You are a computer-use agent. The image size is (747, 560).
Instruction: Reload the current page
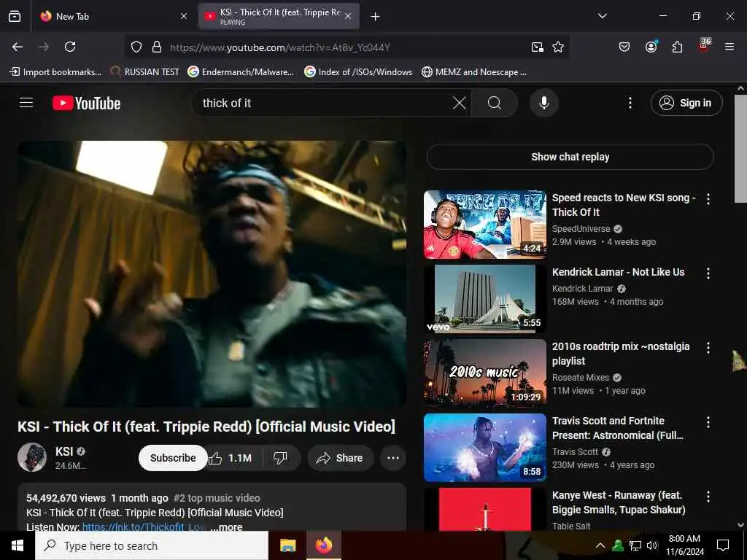click(x=70, y=47)
